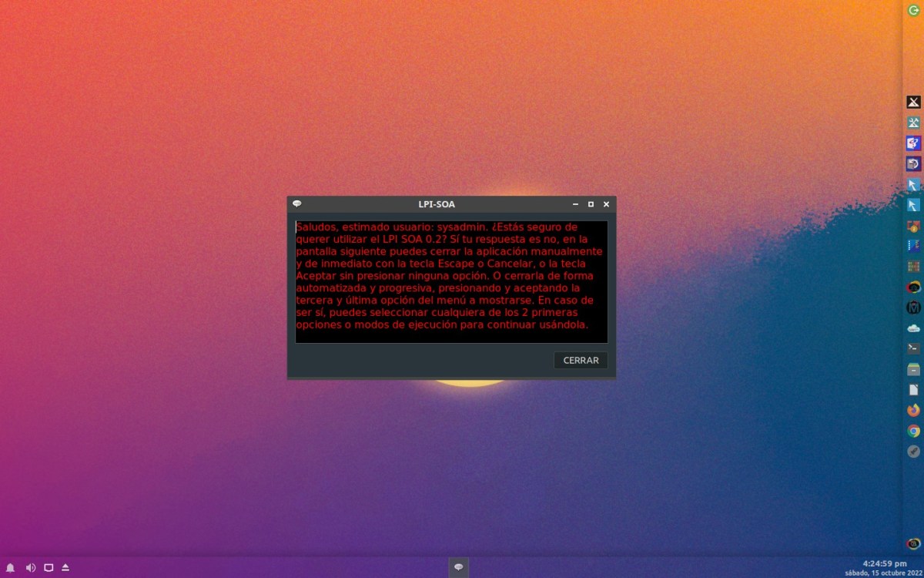Click the green G icon at top-right
Viewport: 924px width, 578px height.
pos(914,10)
